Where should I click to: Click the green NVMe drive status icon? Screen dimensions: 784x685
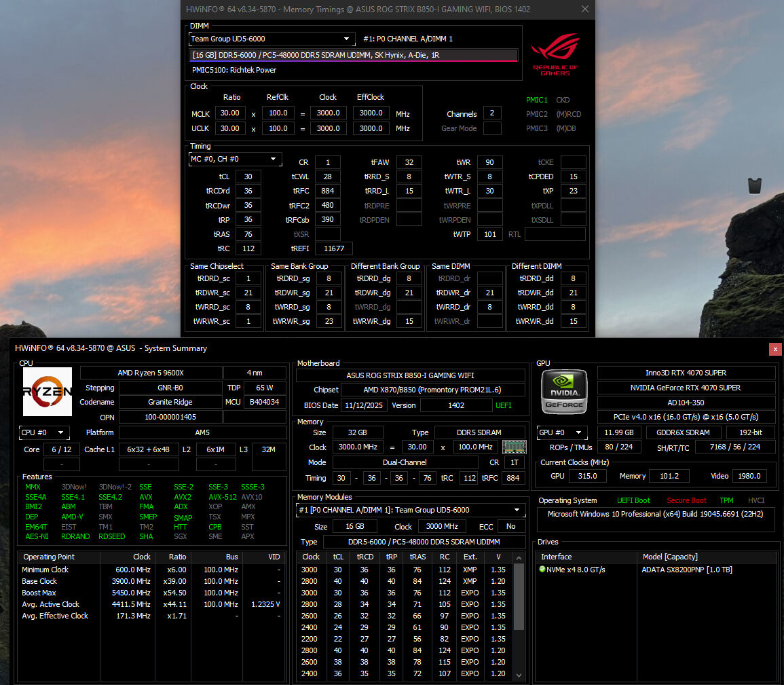pyautogui.click(x=542, y=569)
